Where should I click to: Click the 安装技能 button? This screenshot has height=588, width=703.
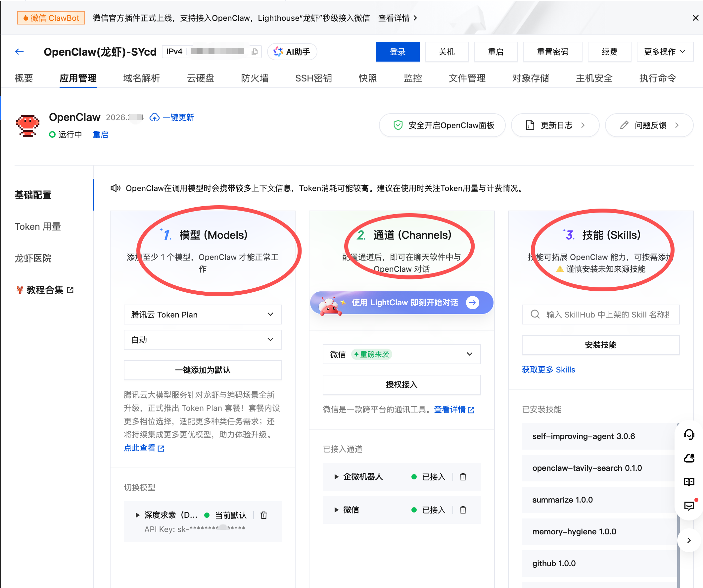(600, 345)
